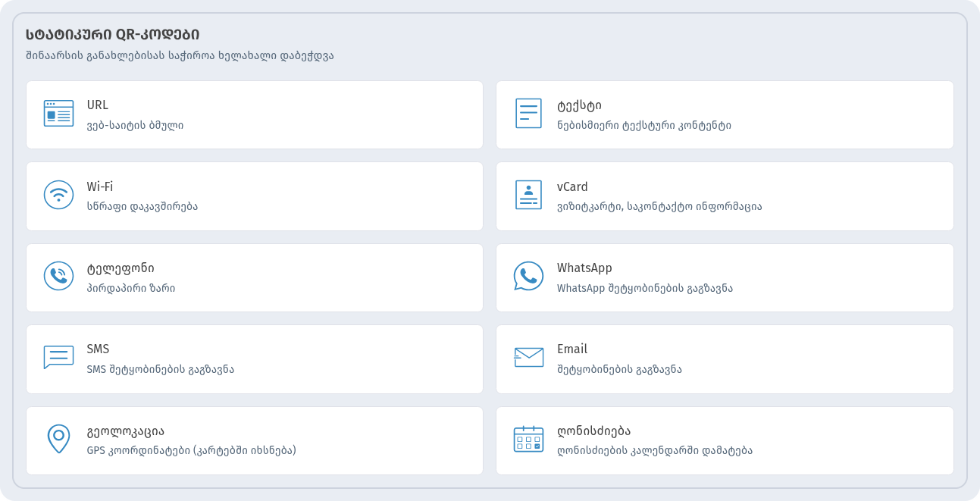Click the vCard contact card icon
The image size is (980, 501).
click(528, 195)
